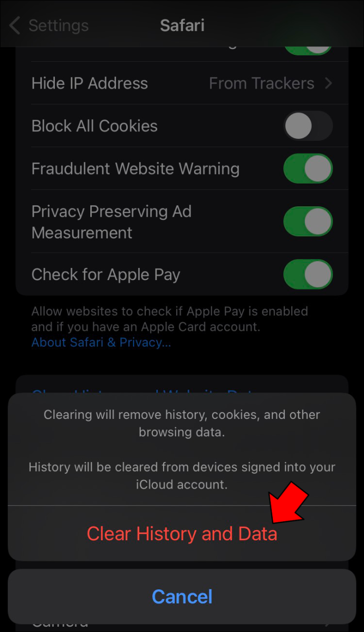The height and width of the screenshot is (632, 364).
Task: Tap the Fraudulent Website Warning label
Action: 136,168
